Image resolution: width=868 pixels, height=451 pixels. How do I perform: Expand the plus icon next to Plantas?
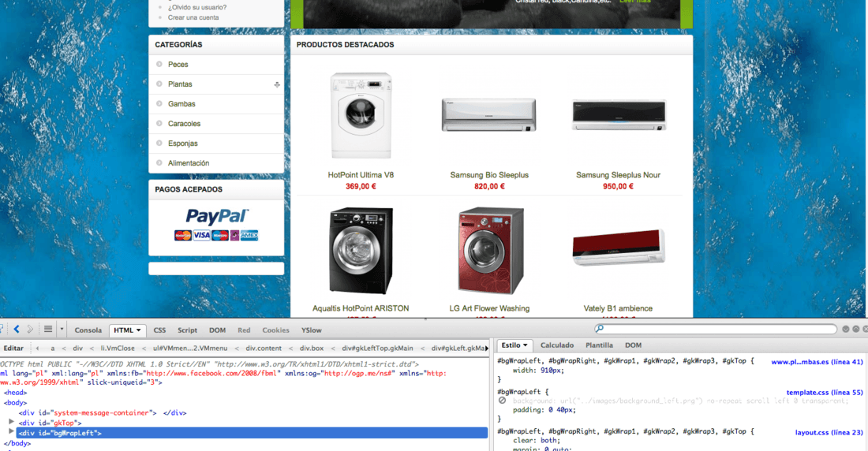(277, 84)
